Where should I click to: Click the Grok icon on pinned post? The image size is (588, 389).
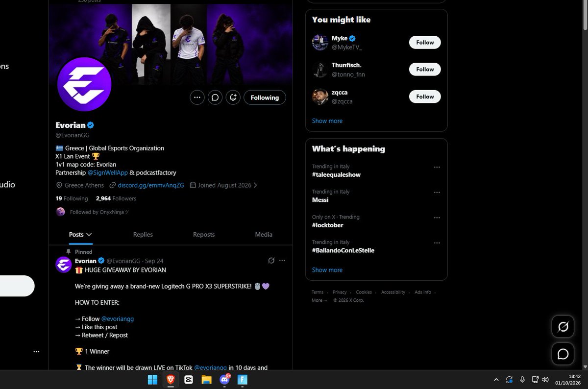click(271, 261)
